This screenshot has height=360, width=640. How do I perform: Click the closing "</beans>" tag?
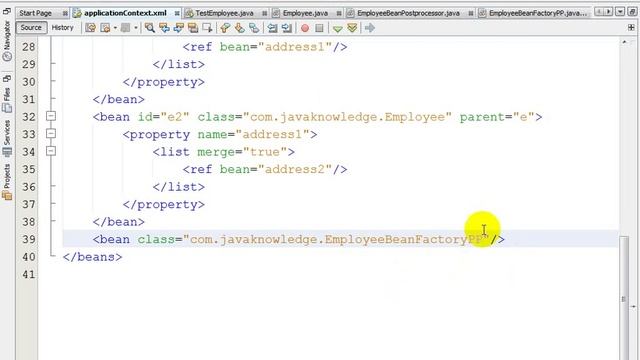[x=93, y=257]
